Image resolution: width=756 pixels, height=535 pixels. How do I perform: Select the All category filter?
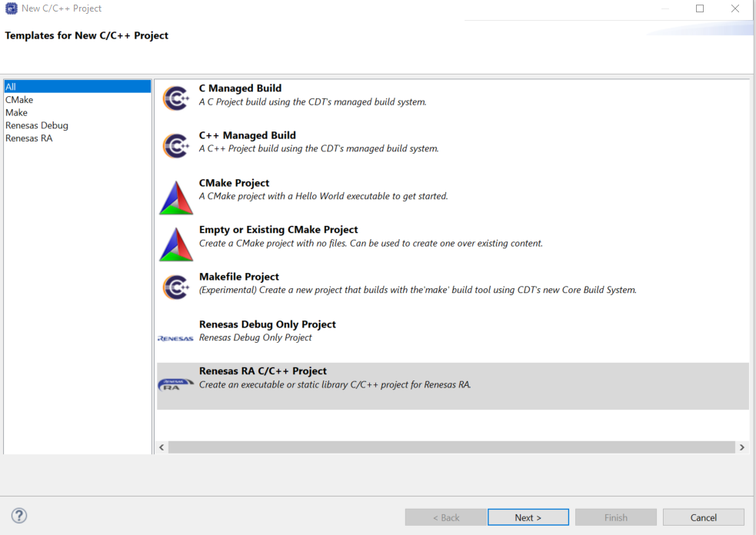tap(77, 87)
